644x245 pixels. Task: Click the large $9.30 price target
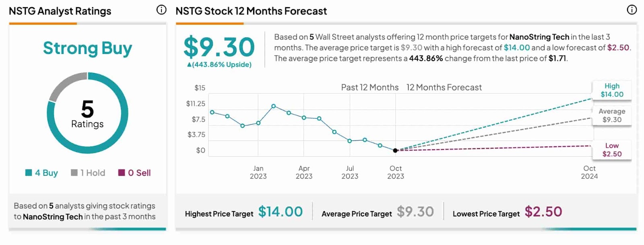coord(219,47)
